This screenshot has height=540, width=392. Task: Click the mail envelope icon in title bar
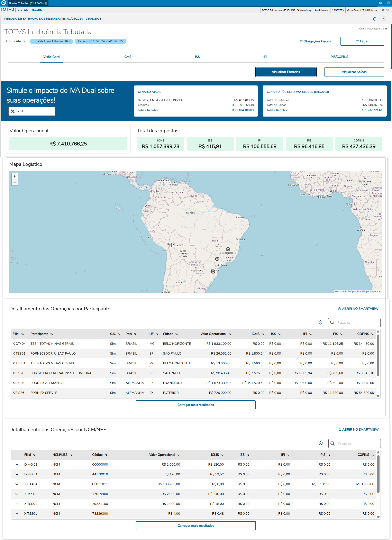tap(381, 3)
